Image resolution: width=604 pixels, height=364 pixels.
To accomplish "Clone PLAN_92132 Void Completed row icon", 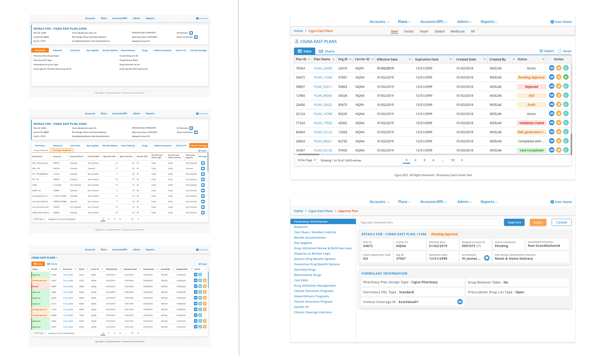I will (566, 150).
